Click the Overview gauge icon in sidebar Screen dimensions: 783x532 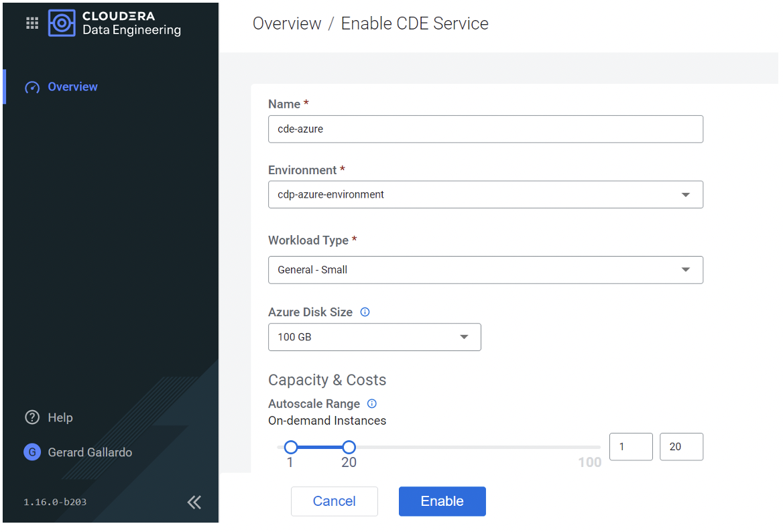[32, 87]
